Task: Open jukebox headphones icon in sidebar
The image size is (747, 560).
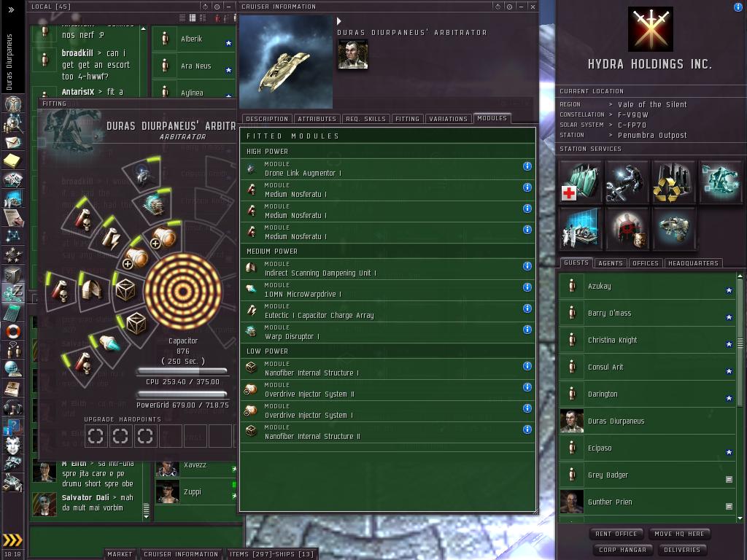Action: [x=13, y=407]
